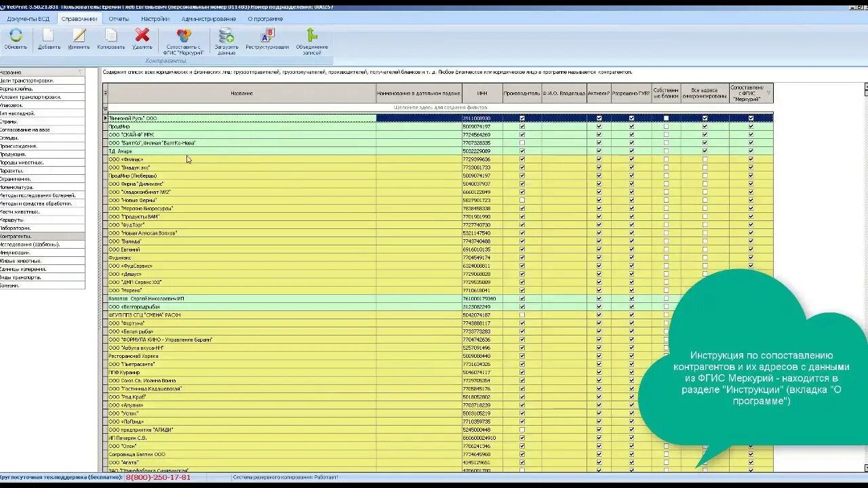Screen dimensions: 868x488
Task: Toggle Все адреса синхронизированы for ООО Филиас row
Action: 705,159
